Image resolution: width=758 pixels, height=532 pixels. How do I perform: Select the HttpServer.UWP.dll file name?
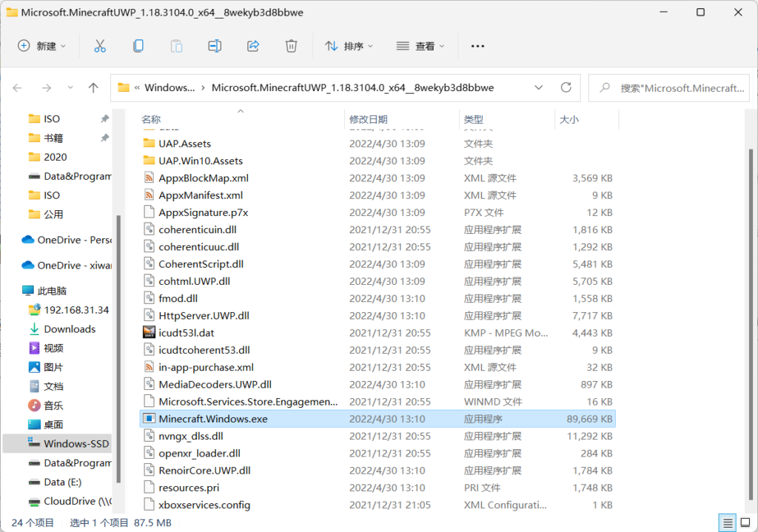coord(204,316)
